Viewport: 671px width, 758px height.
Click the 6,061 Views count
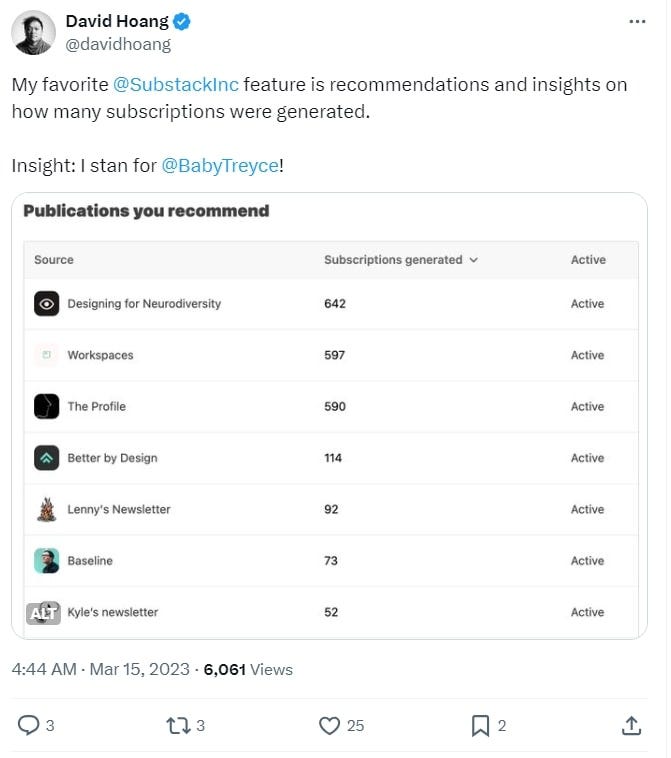(248, 670)
